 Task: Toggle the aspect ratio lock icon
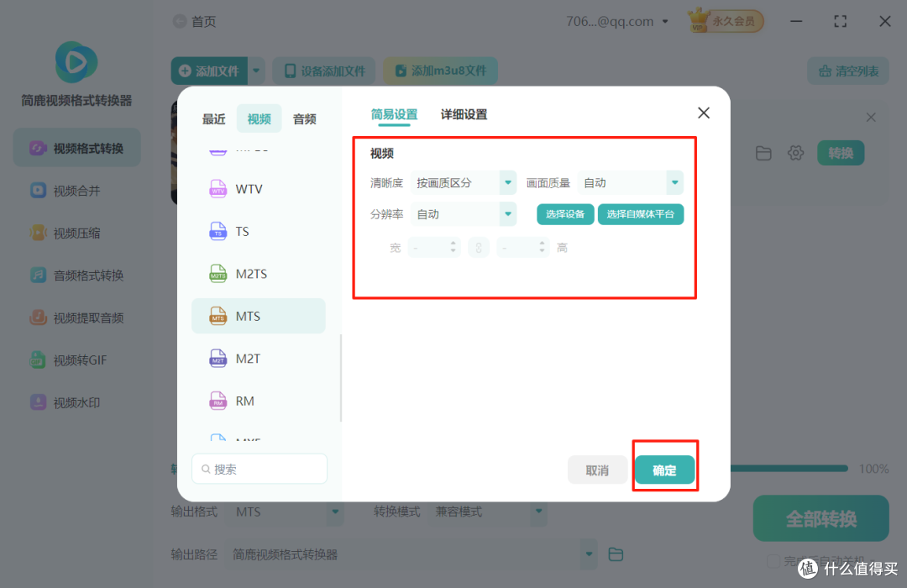pos(479,248)
